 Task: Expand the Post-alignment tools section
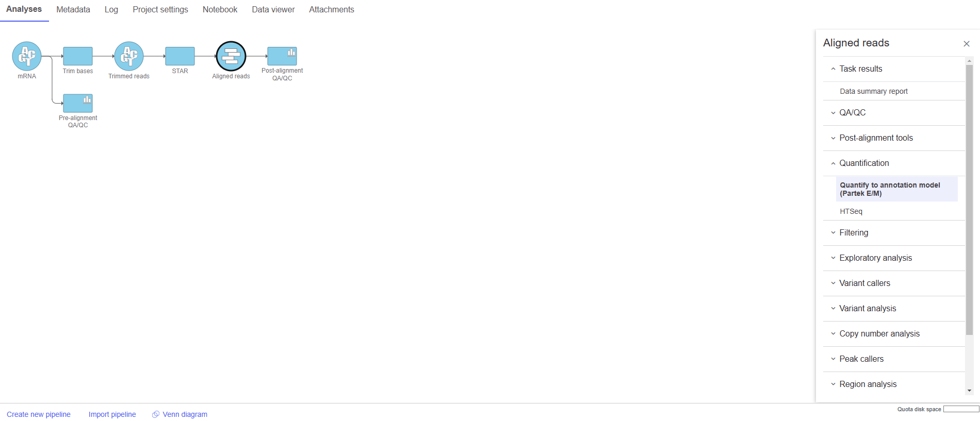(x=875, y=138)
